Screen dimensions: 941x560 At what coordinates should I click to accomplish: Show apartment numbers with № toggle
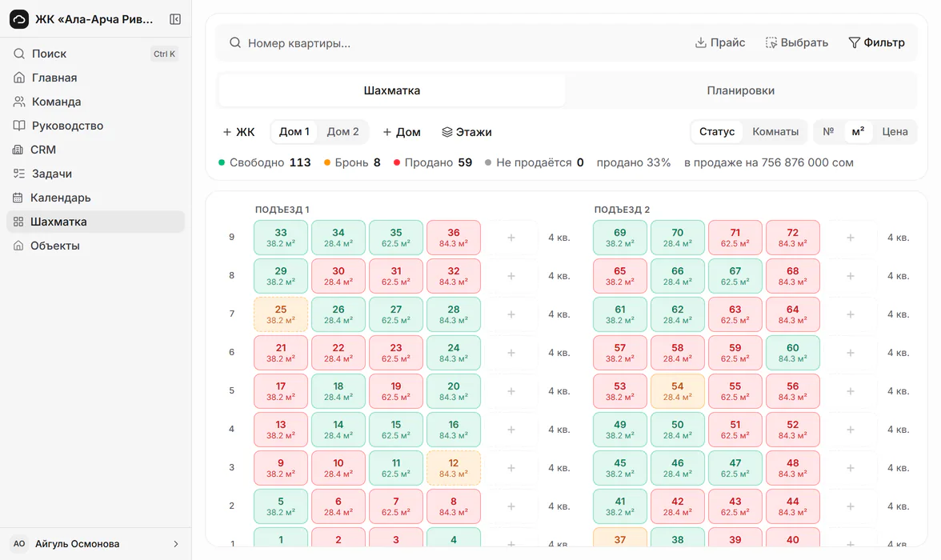[828, 131]
